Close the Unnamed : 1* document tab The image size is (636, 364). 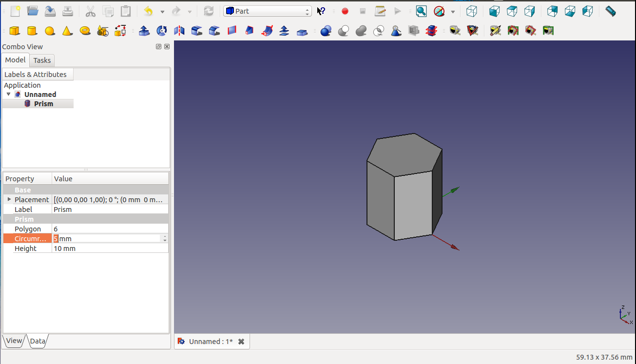[x=241, y=342]
